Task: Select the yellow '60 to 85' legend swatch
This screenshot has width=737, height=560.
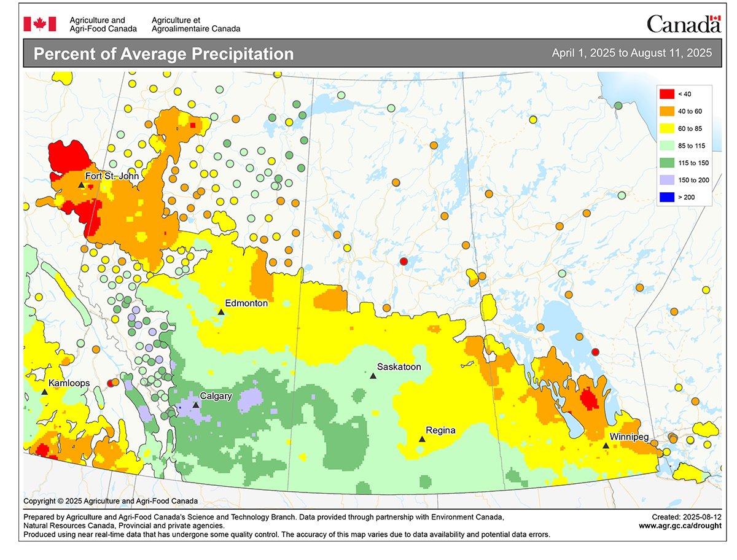Action: (666, 128)
